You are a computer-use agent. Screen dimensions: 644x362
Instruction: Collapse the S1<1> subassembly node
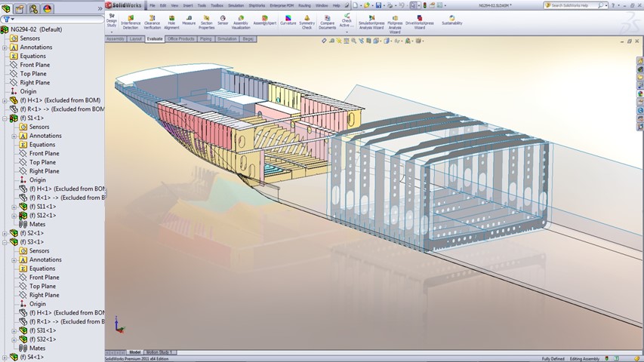[5, 118]
